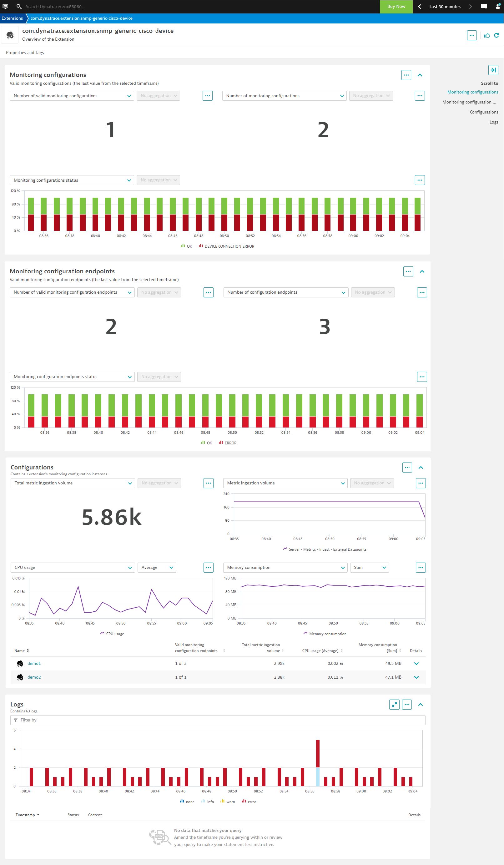Click Search Dynatrace input field
Viewport: 504px width, 865px height.
tap(55, 7)
